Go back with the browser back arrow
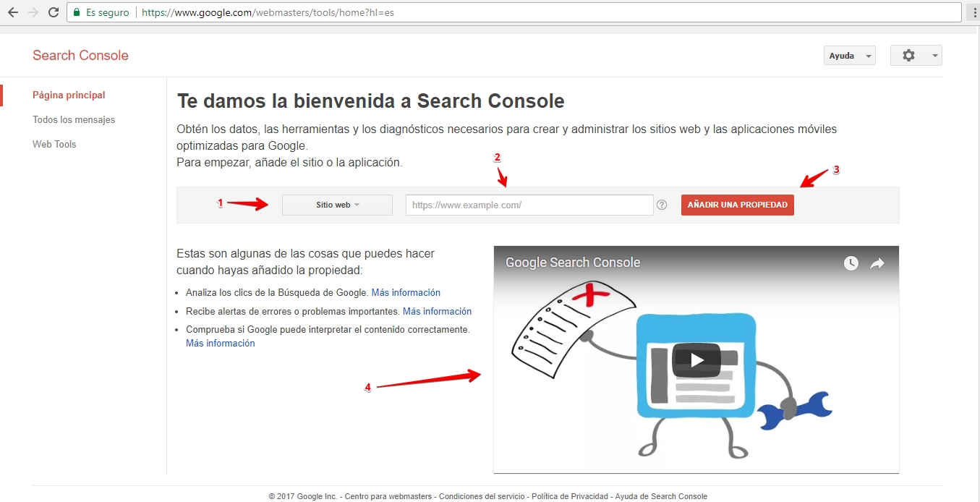Screen dimensions: 980x502 (x=13, y=12)
